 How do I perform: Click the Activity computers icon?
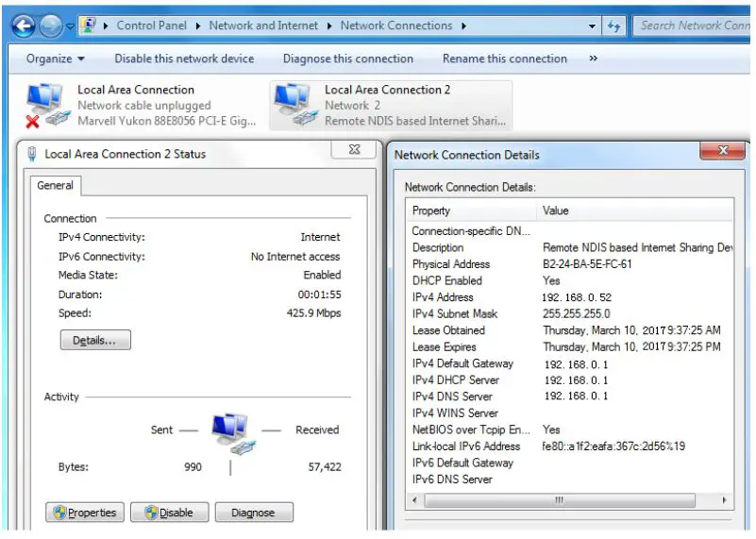pos(233,433)
